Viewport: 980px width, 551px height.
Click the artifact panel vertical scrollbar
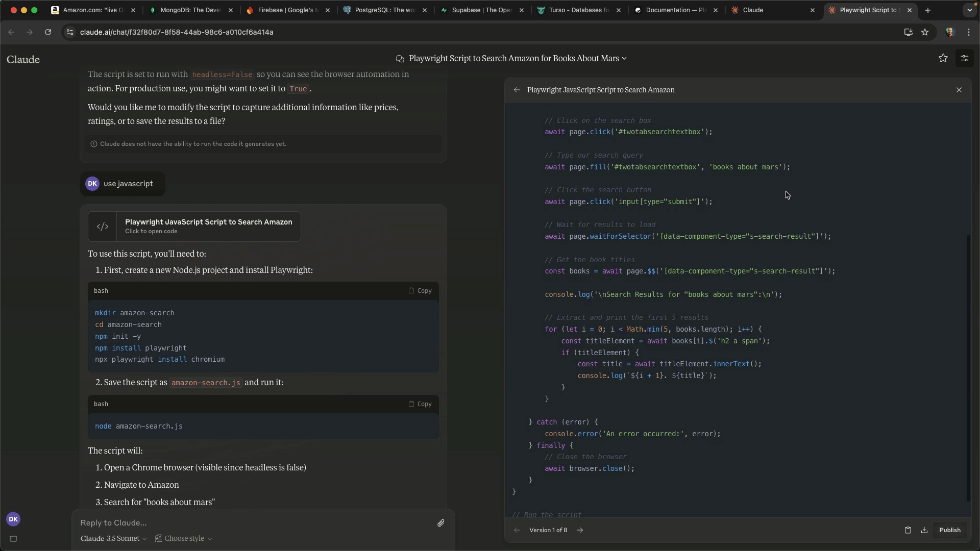tap(968, 367)
